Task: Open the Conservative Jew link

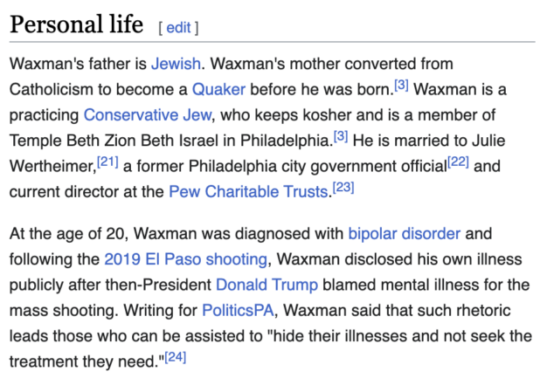Action: (148, 115)
